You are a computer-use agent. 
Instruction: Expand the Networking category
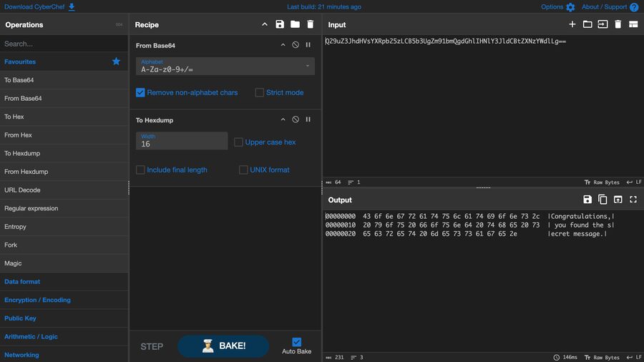coord(64,355)
